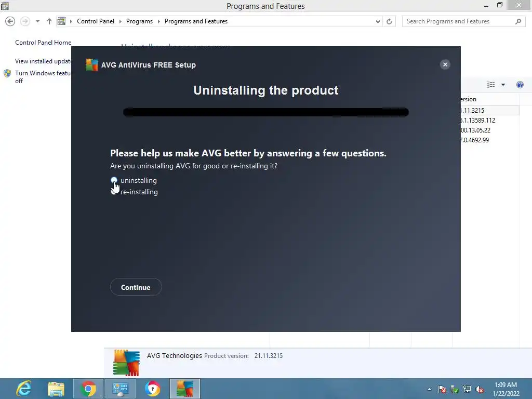Open Internet Explorer from the taskbar
The height and width of the screenshot is (399, 532).
point(24,389)
